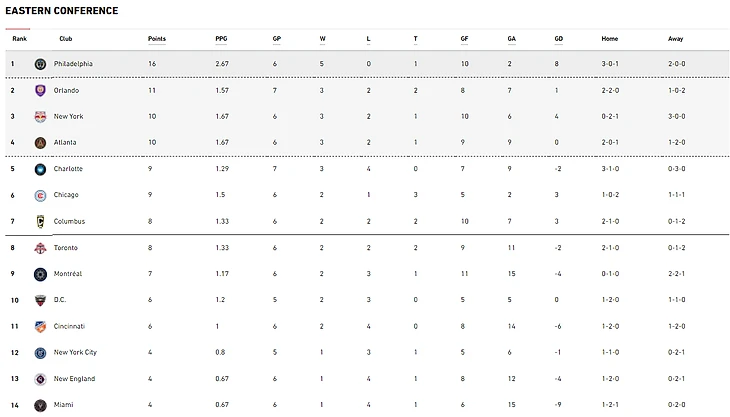Click the D.C. United club logo

[40, 300]
